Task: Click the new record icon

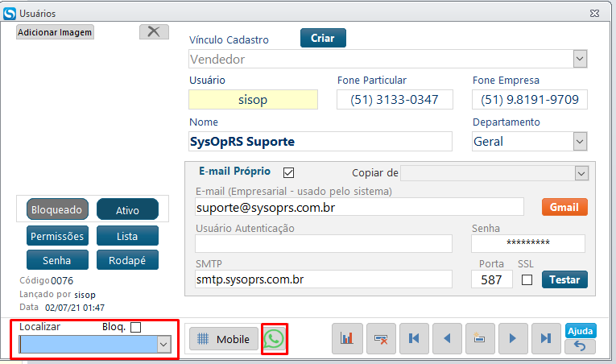Action: pos(479,339)
